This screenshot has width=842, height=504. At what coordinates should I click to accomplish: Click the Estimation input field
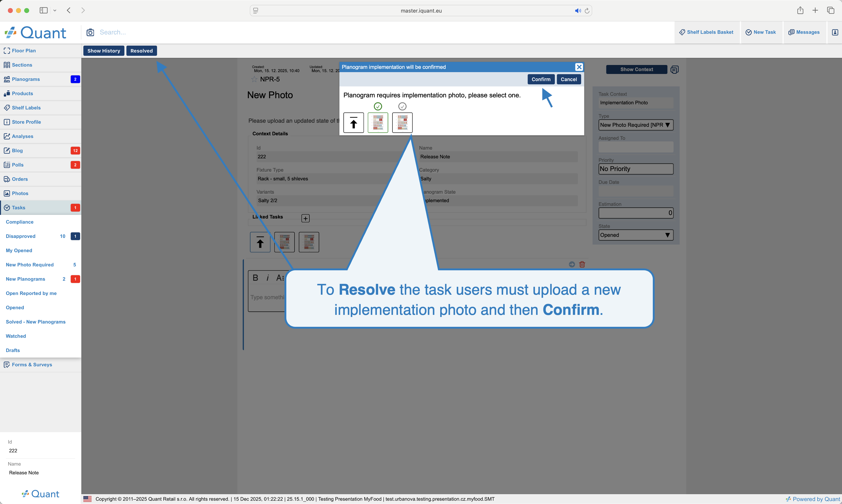(x=636, y=213)
